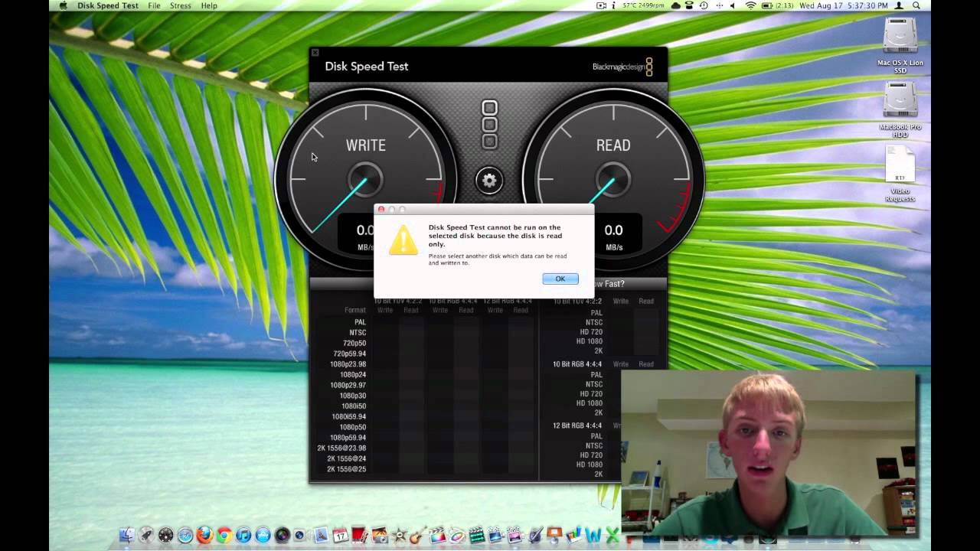This screenshot has height=551, width=980.
Task: Open the Stress menu
Action: 181,5
